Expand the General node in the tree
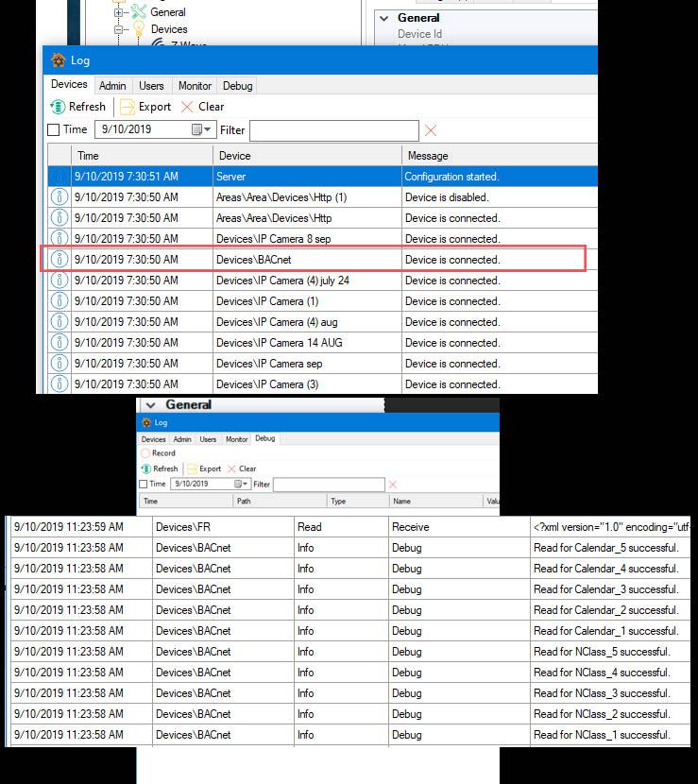The height and width of the screenshot is (784, 698). click(x=119, y=12)
